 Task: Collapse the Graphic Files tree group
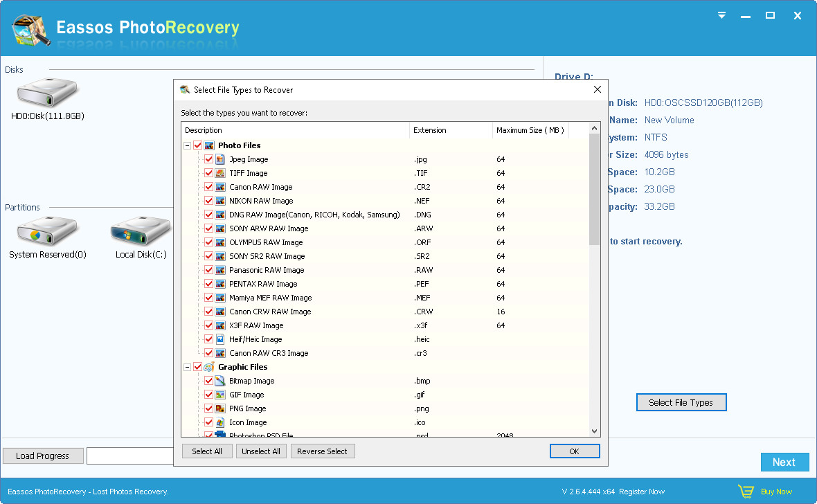click(x=187, y=368)
